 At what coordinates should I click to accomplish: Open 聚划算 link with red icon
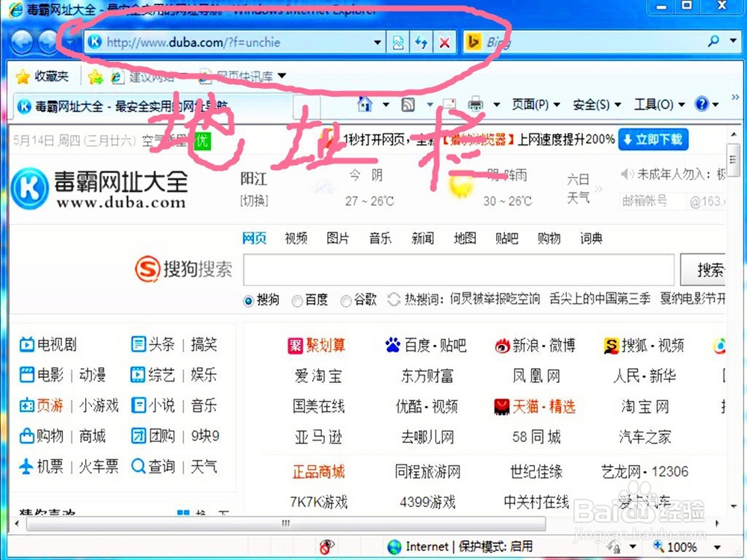coord(317,345)
